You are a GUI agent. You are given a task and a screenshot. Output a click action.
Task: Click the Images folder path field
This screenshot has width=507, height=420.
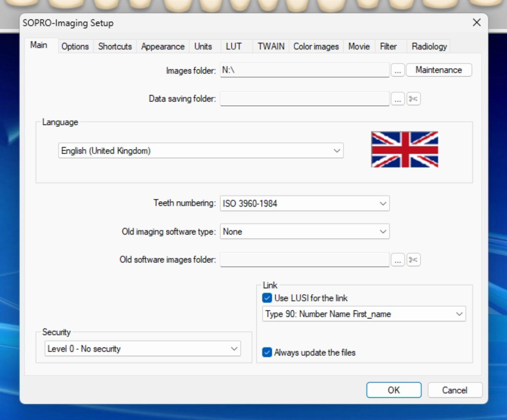click(305, 70)
